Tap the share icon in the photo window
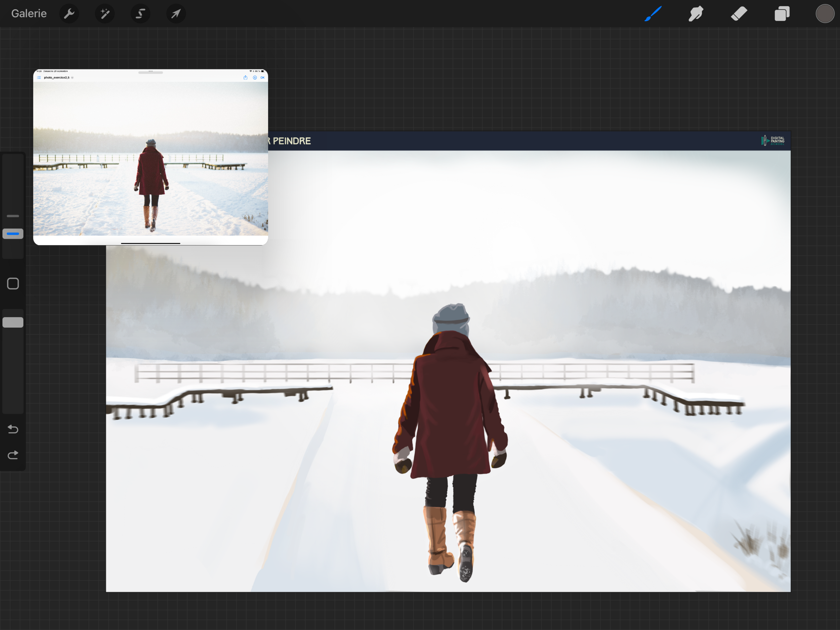This screenshot has width=840, height=630. [x=245, y=78]
